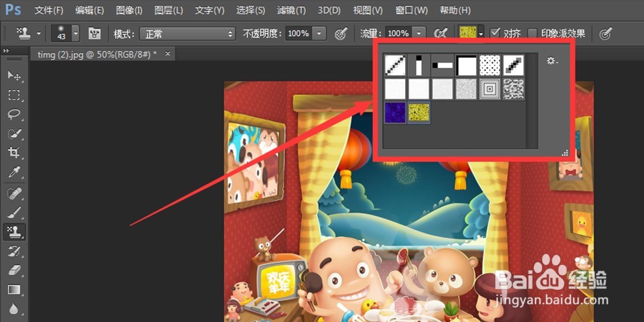This screenshot has height=322, width=644.
Task: Select the Spot Healing Brush tool
Action: (x=14, y=193)
